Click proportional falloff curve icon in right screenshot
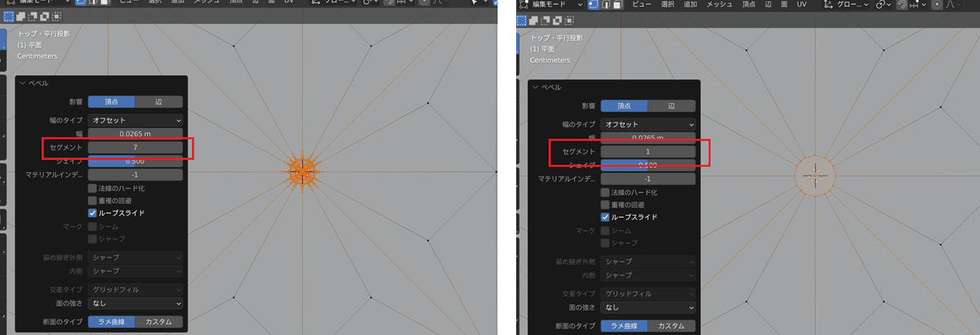Viewport: 980px width, 335px height. click(x=950, y=5)
